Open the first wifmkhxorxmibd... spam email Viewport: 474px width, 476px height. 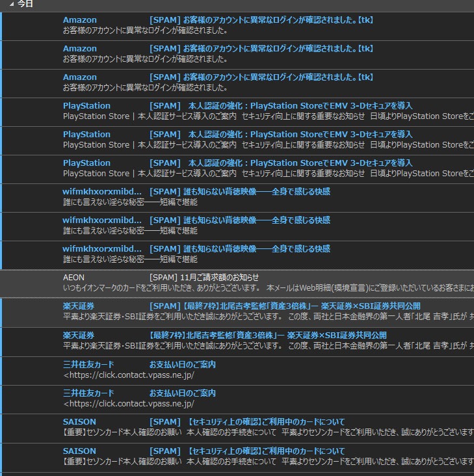(237, 198)
